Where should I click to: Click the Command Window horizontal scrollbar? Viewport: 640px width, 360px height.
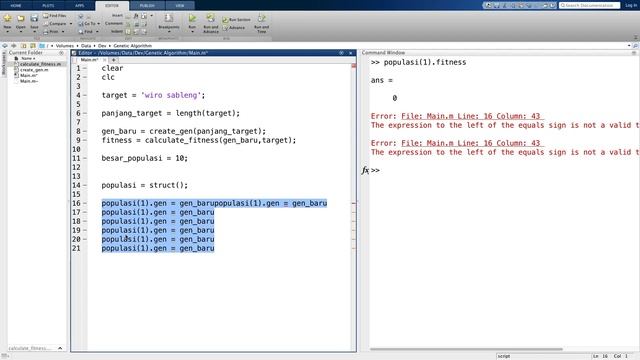[466, 349]
